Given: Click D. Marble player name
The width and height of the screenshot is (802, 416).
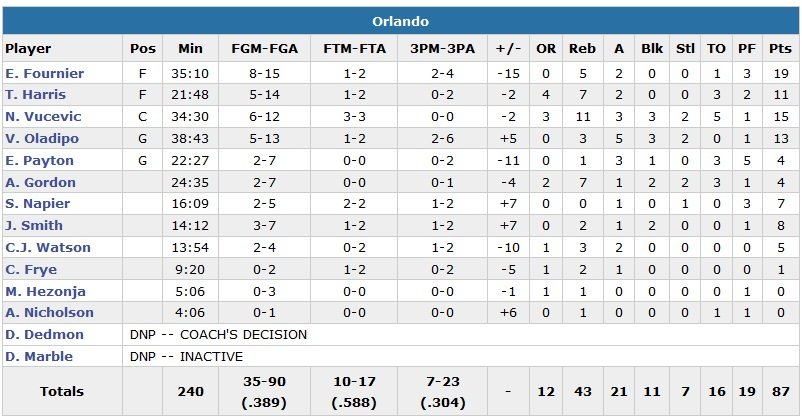Looking at the screenshot, I should (x=40, y=357).
